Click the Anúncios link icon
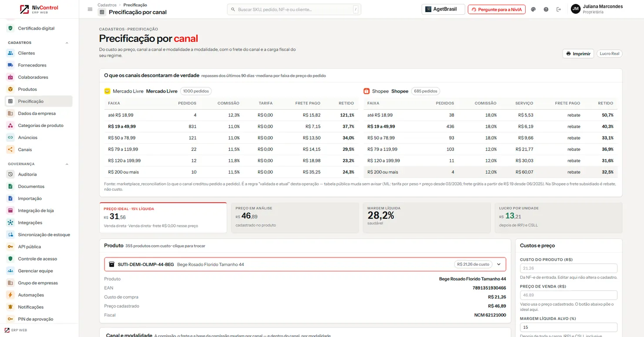Screen dimensions: 644x337 (10, 137)
